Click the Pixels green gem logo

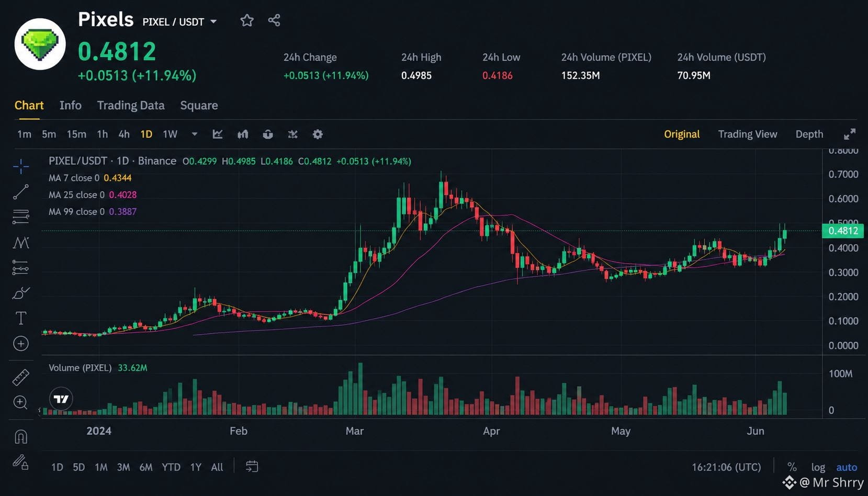(40, 44)
